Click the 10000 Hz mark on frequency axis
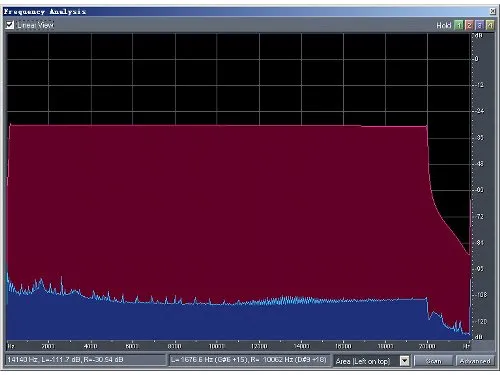This screenshot has width=500, height=375. [216, 346]
